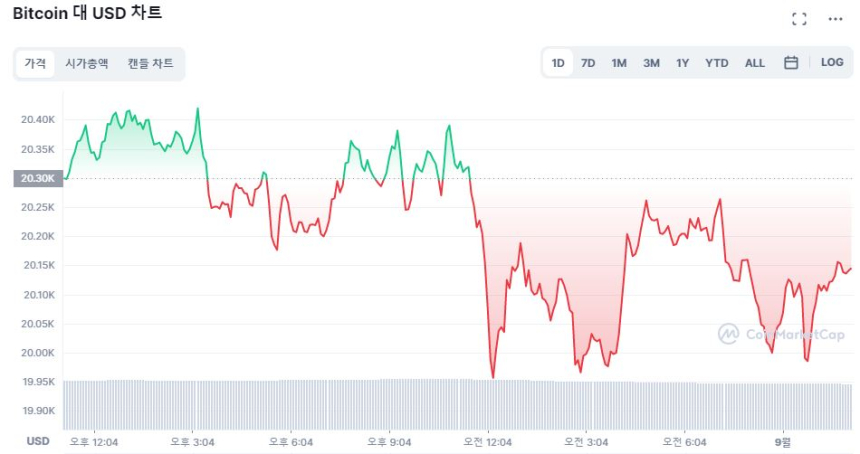Click the Bitcoin 대 USD 차트 heading

pos(87,14)
